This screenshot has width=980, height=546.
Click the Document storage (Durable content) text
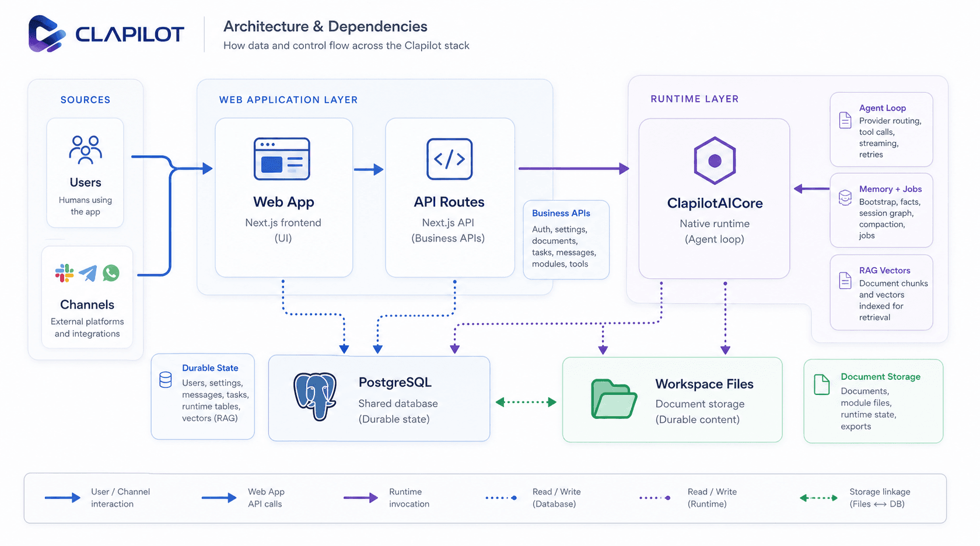pyautogui.click(x=700, y=412)
